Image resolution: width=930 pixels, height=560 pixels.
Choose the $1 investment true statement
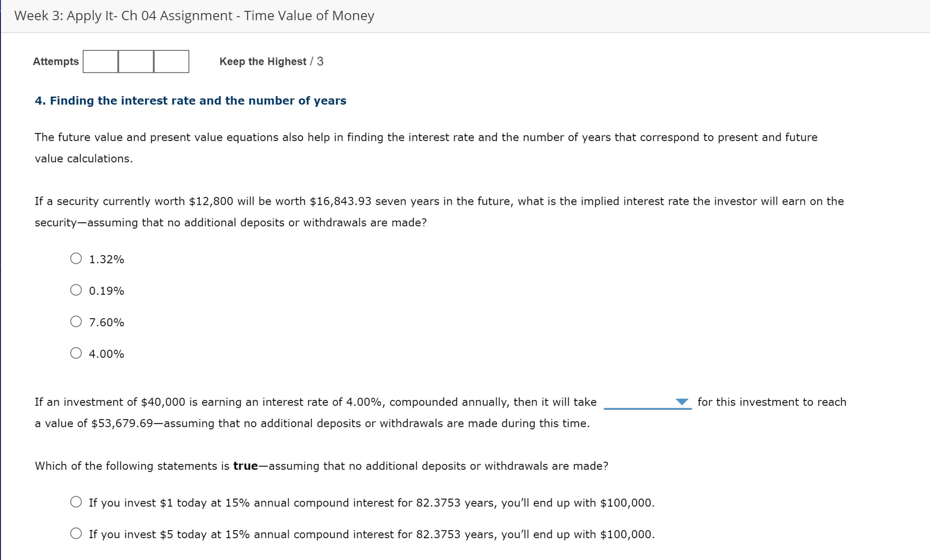(77, 502)
